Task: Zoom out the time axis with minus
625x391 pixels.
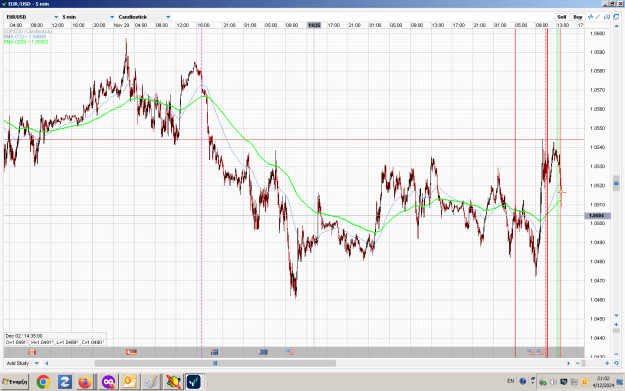Action: pyautogui.click(x=578, y=363)
